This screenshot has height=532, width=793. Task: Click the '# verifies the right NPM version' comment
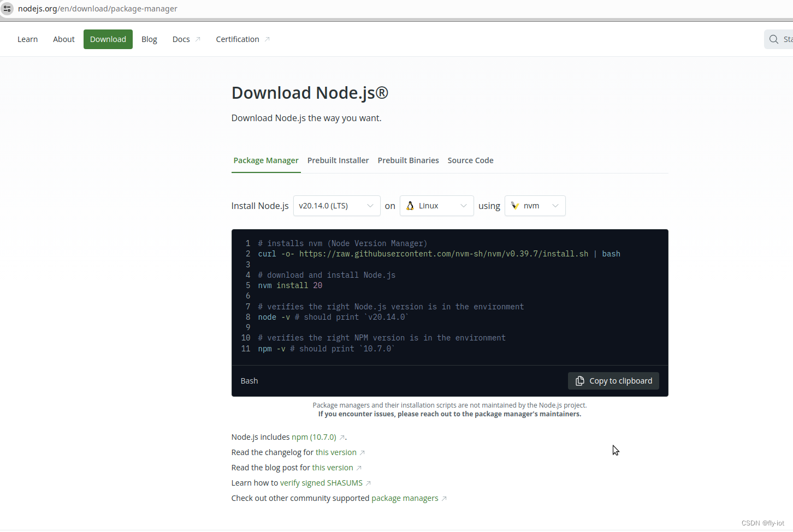click(x=382, y=338)
